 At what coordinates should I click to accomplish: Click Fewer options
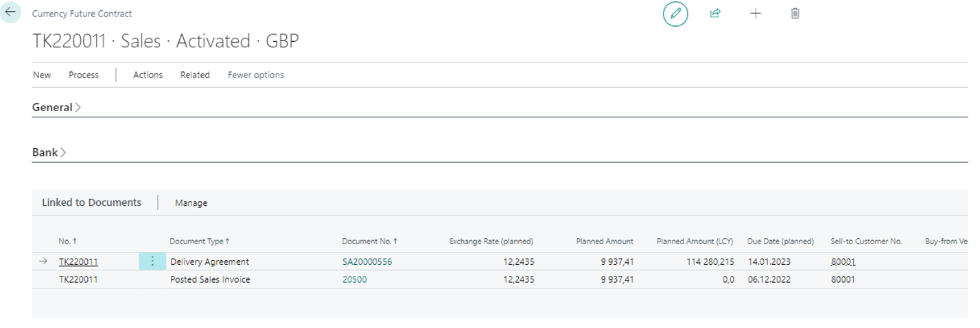click(255, 75)
